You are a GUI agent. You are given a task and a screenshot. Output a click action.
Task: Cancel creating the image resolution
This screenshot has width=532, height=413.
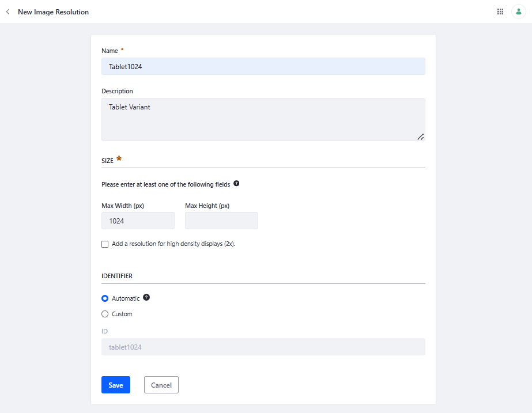click(x=161, y=385)
